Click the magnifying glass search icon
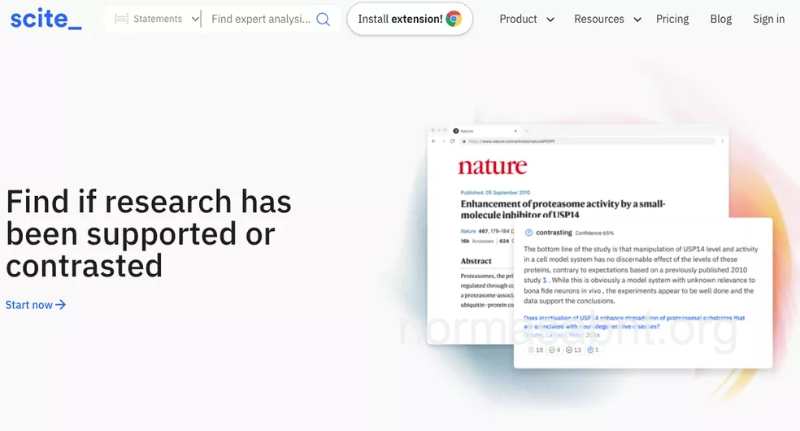 322,19
